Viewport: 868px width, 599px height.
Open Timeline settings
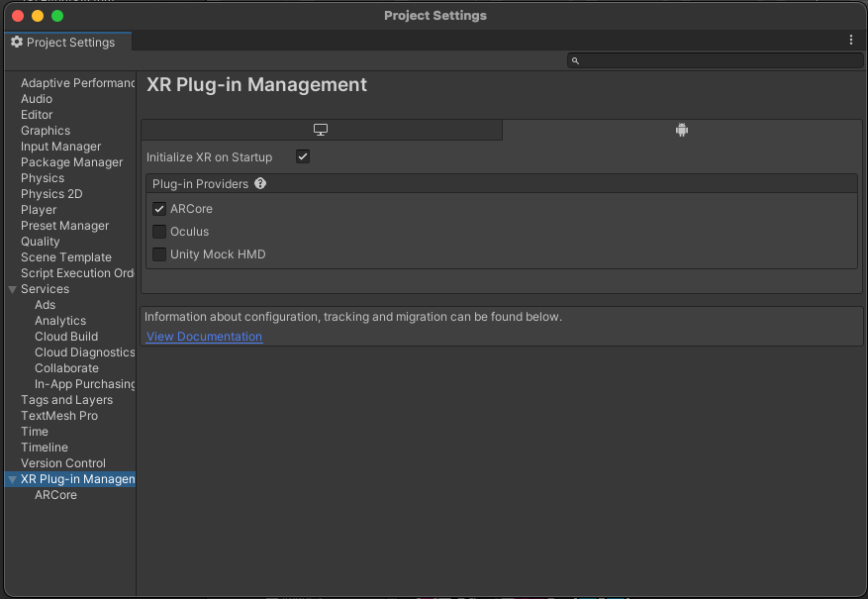[45, 448]
